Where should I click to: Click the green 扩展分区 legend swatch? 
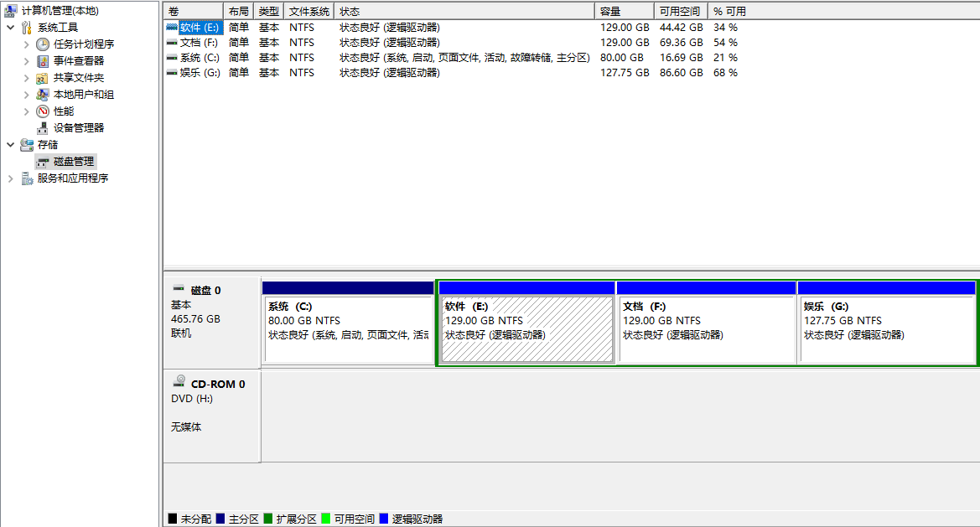(x=268, y=519)
